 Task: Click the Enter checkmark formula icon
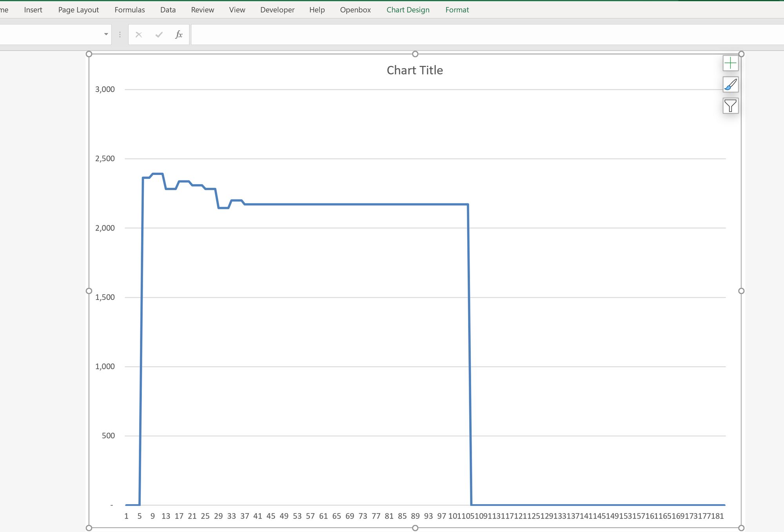[159, 34]
